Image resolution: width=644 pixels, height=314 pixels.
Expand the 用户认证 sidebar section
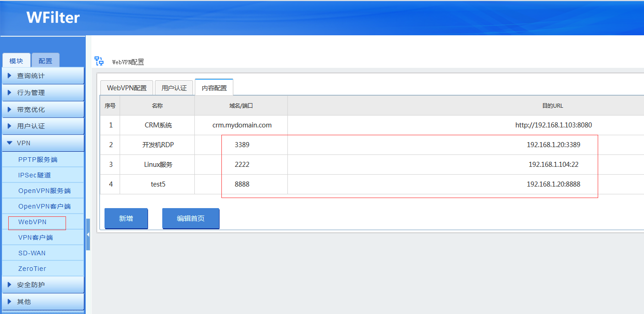(43, 126)
